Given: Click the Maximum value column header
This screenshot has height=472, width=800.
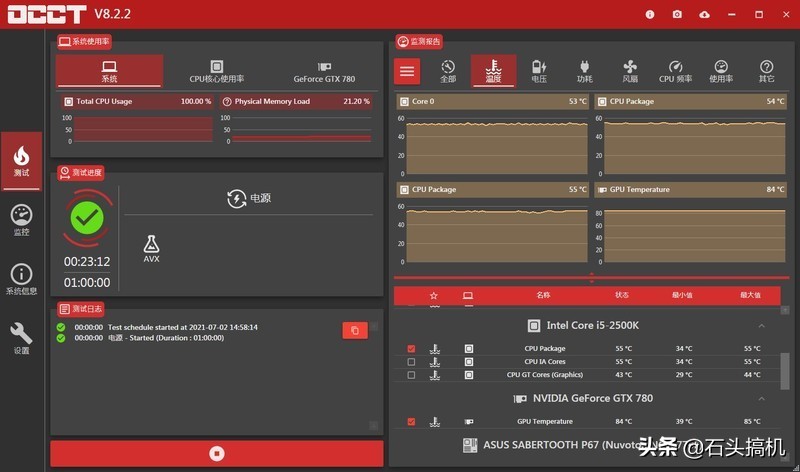Looking at the screenshot, I should (x=751, y=295).
